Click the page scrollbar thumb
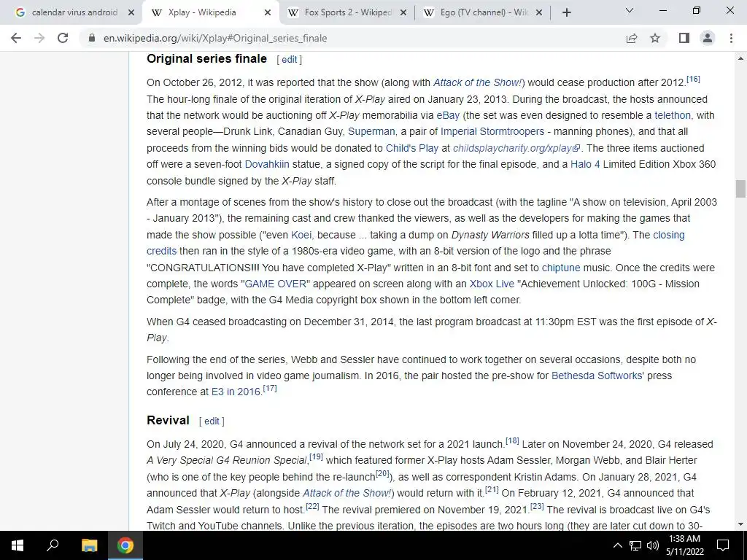This screenshot has height=560, width=747. [x=740, y=189]
